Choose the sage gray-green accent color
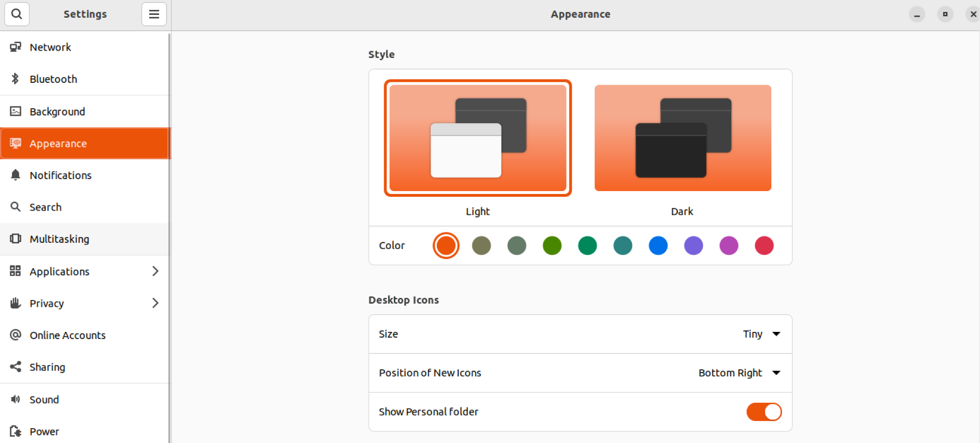980x443 pixels. click(x=517, y=246)
